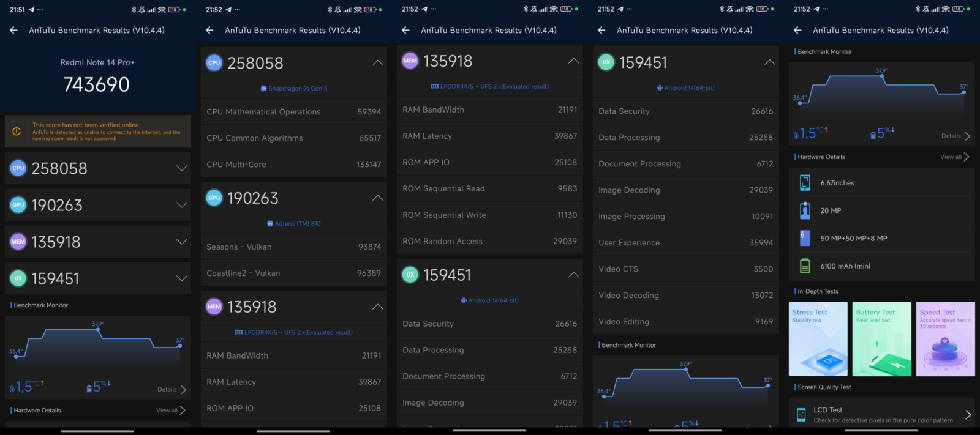
Task: Expand the collapsed MEM 135918 row
Action: tap(181, 242)
